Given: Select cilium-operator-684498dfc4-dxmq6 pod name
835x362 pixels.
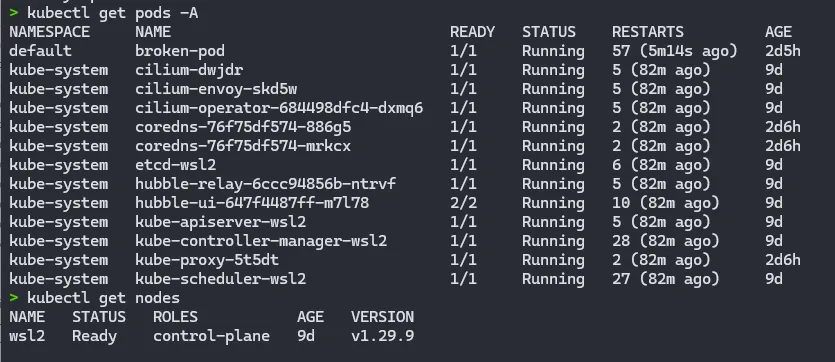Looking at the screenshot, I should tap(279, 108).
